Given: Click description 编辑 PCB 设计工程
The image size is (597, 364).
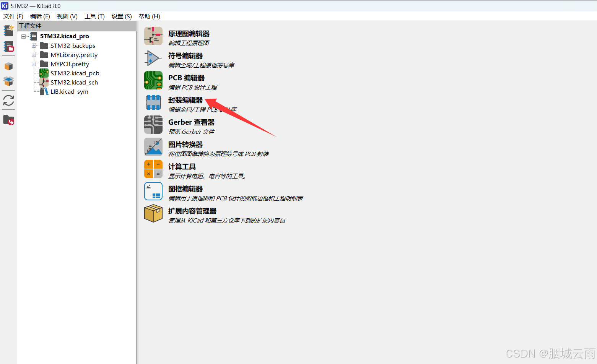Looking at the screenshot, I should pos(193,87).
